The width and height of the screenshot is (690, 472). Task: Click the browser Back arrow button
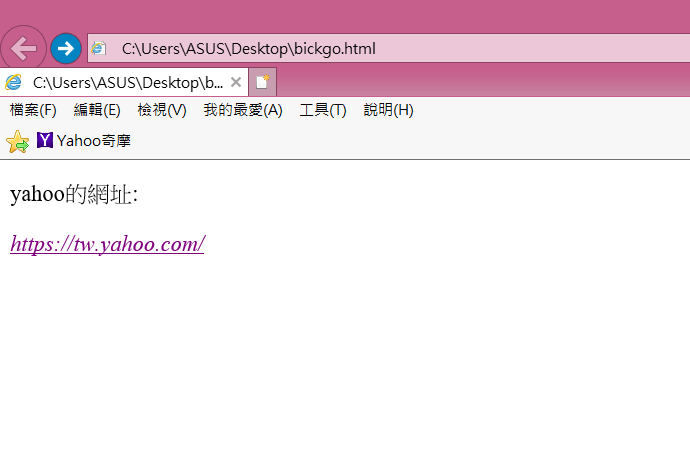[x=23, y=48]
